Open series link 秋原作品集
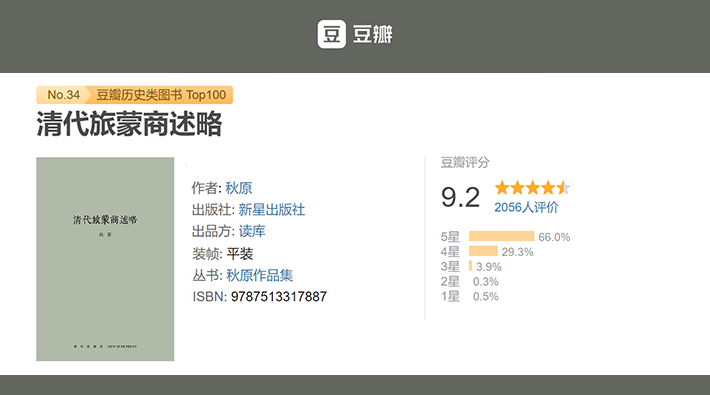Image resolution: width=710 pixels, height=395 pixels. (x=259, y=275)
